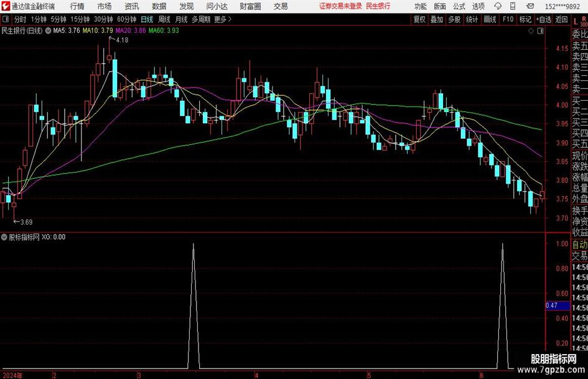This screenshot has height=379, width=588.
Task: Open the 资讯 menu
Action: coord(132,6)
